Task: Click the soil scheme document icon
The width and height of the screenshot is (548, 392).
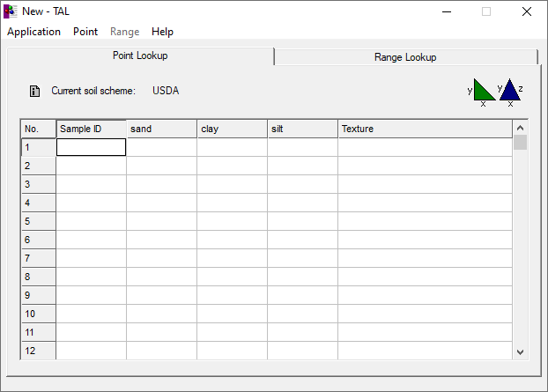Action: (34, 92)
